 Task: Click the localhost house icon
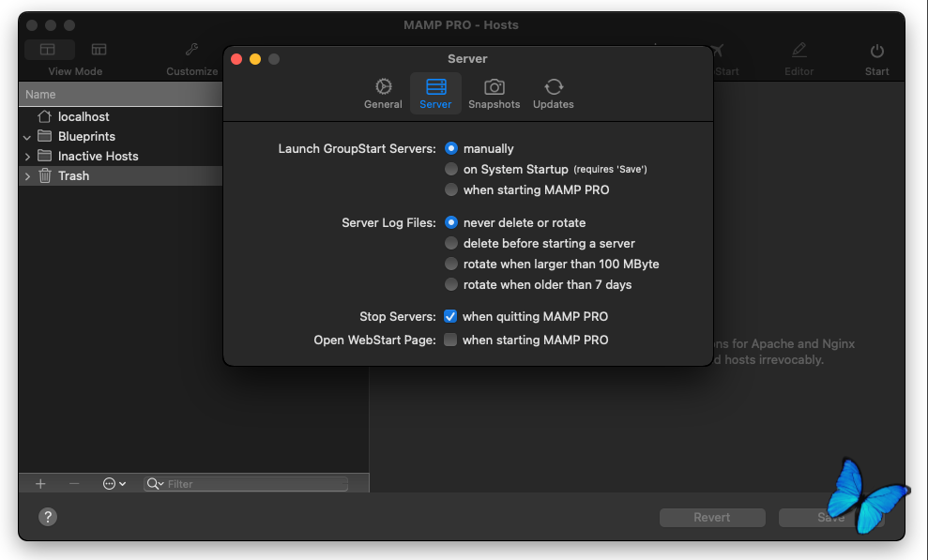pos(44,116)
